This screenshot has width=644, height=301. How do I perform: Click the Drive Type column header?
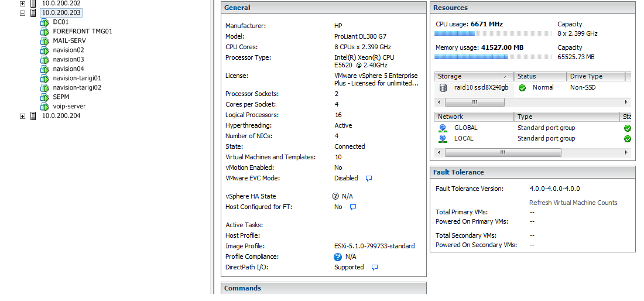(x=594, y=77)
